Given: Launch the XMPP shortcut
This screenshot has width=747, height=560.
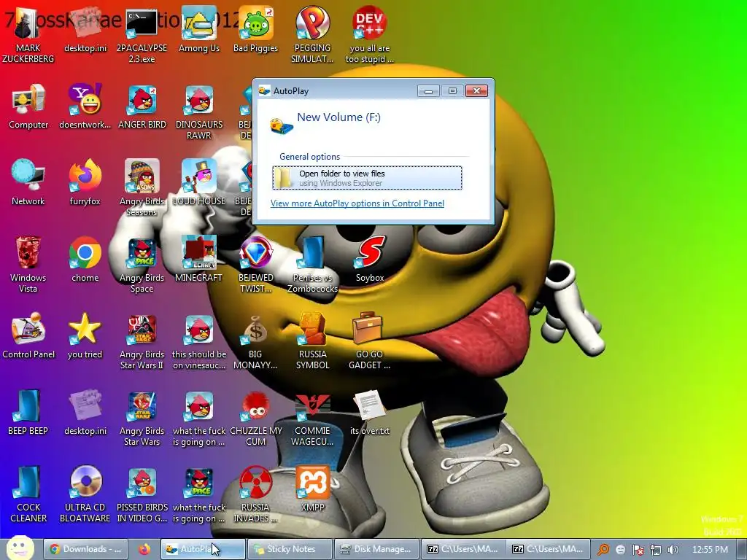Looking at the screenshot, I should click(312, 489).
